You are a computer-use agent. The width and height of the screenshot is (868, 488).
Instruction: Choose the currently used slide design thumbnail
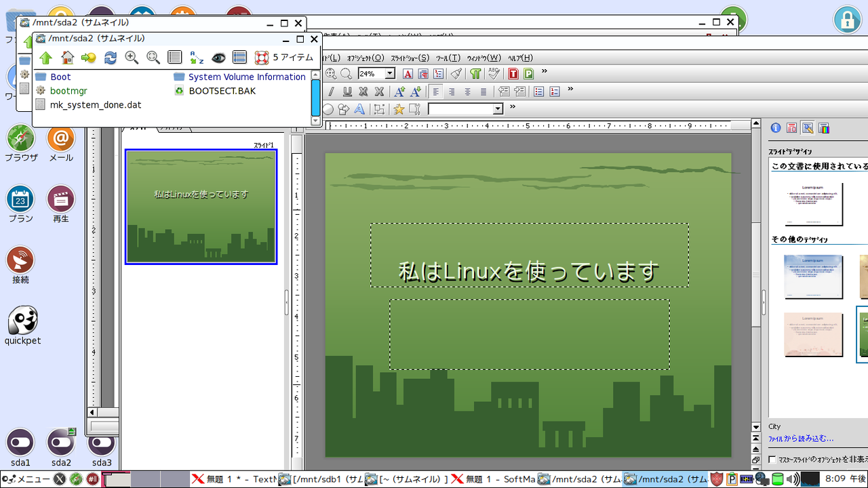[x=813, y=203]
